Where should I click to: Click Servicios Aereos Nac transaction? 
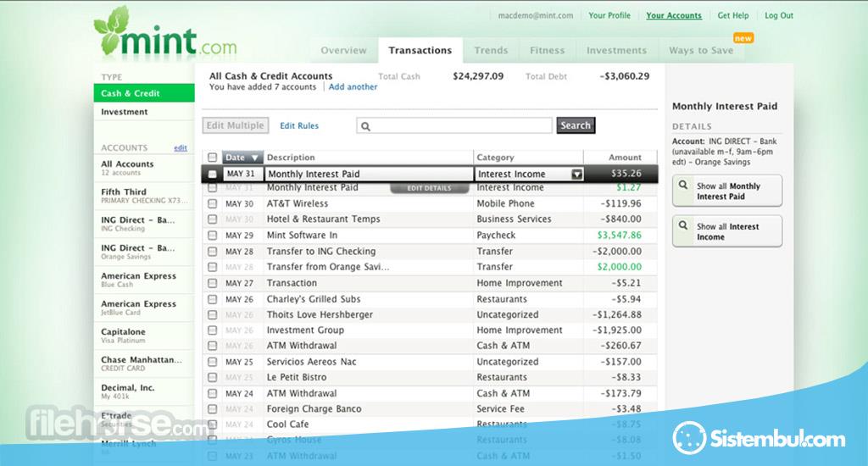312,362
